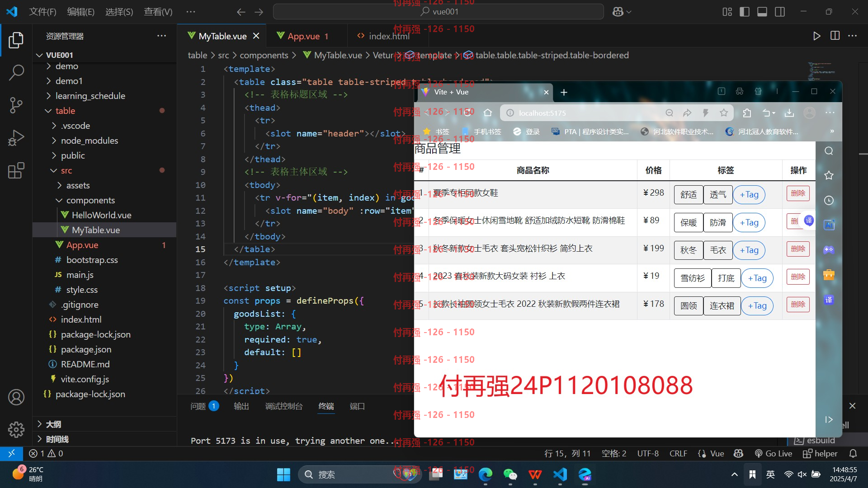This screenshot has width=868, height=488.
Task: Open Copilot icon beside the command center
Action: point(618,12)
